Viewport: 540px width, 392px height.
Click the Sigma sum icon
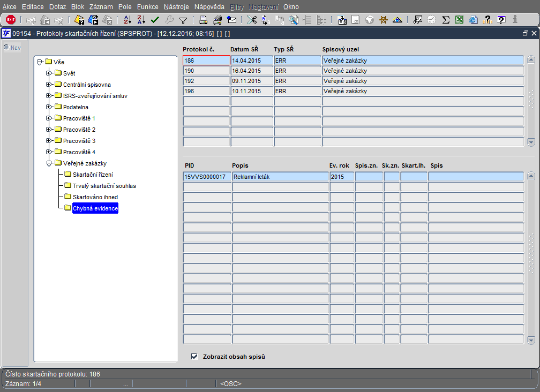(x=446, y=20)
